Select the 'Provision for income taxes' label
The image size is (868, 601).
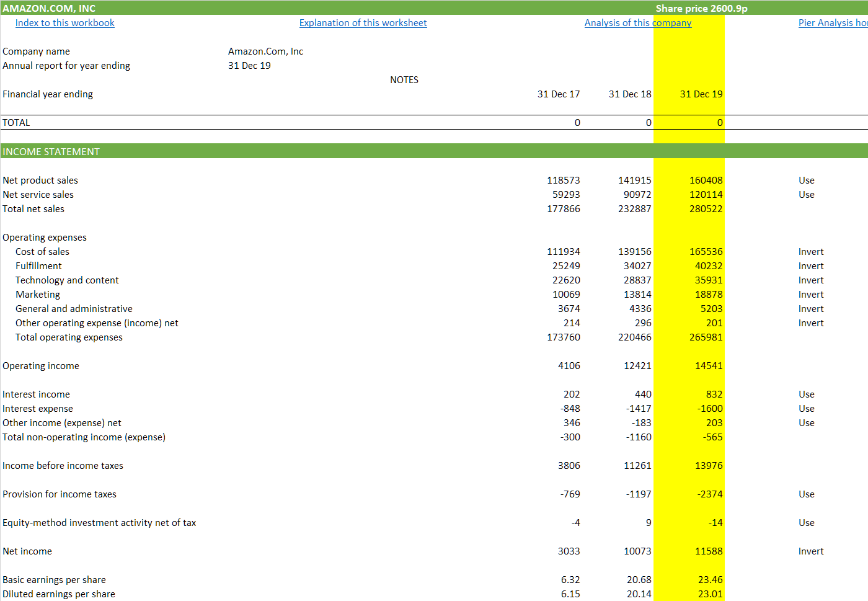click(60, 494)
